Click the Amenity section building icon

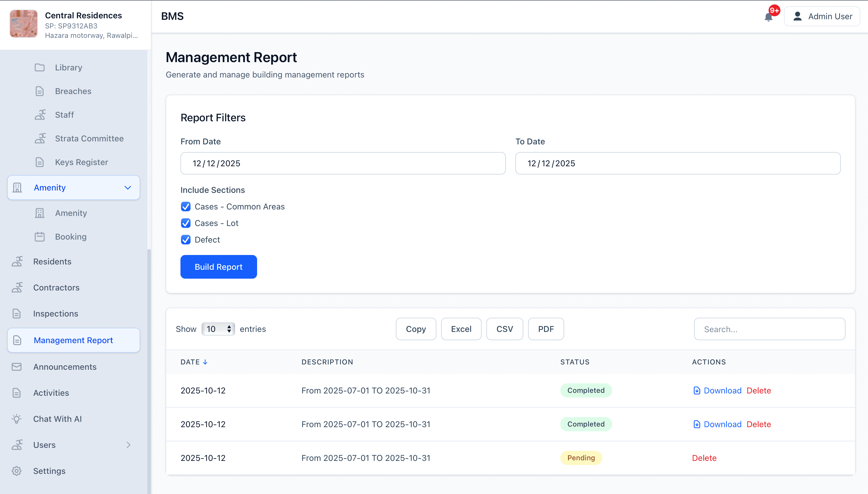click(17, 188)
